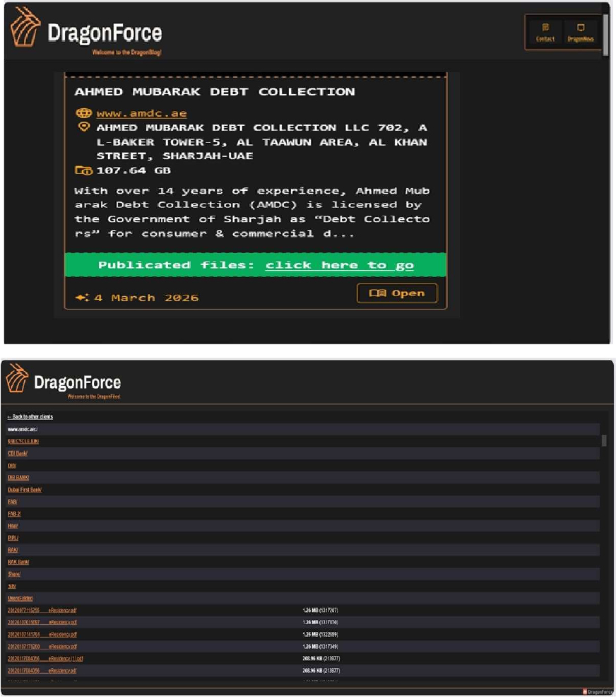
Task: Click the icon beside the 4 March 2026 date
Action: coord(82,298)
